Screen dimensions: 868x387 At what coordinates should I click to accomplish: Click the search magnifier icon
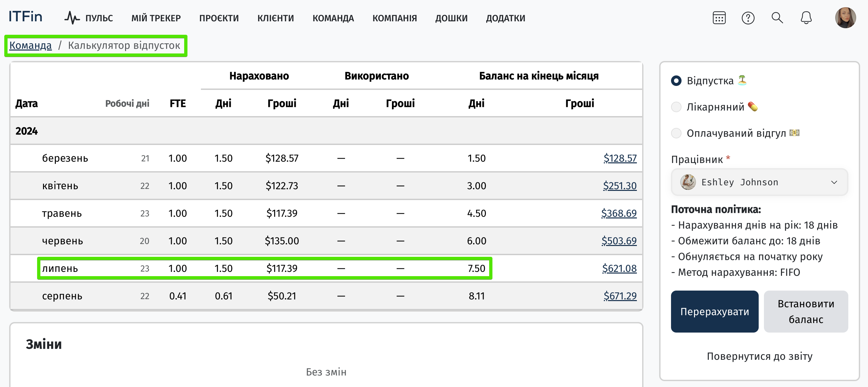click(x=777, y=18)
